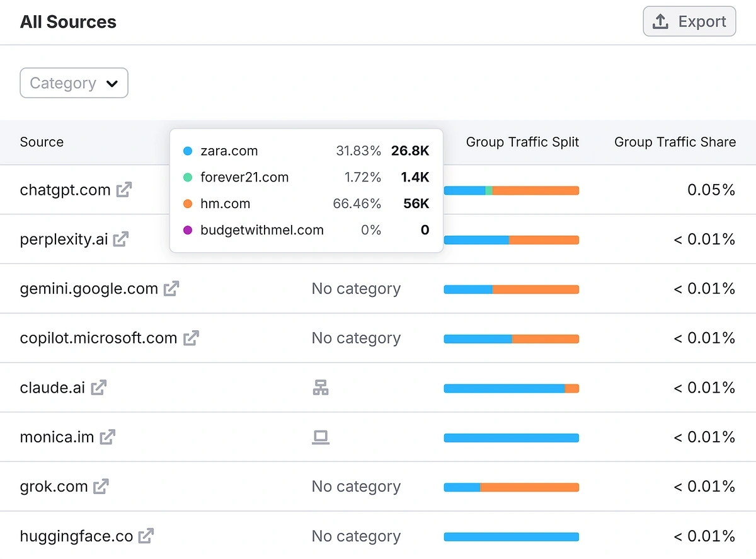This screenshot has width=756, height=559.
Task: Click the laptop category icon in monica.im row
Action: tap(321, 437)
